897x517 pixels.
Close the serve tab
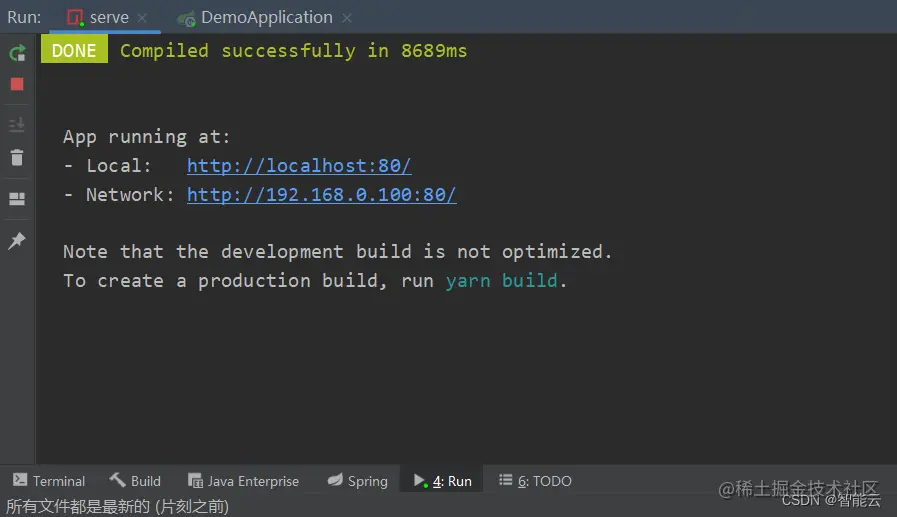[x=142, y=18]
